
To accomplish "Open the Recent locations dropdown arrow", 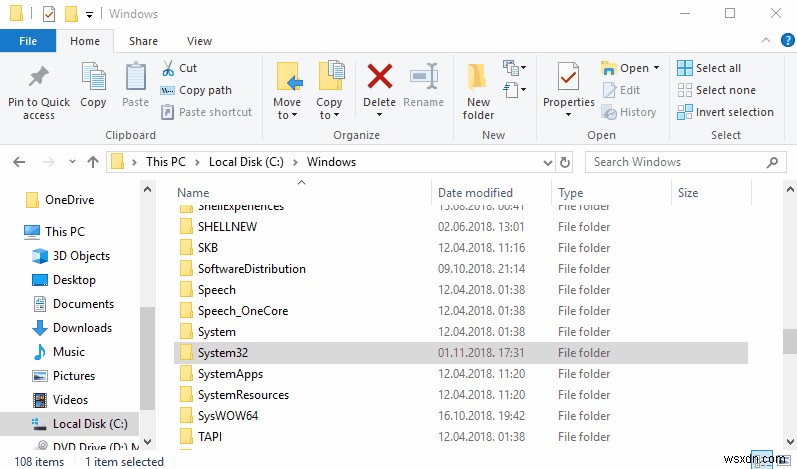I will click(72, 162).
